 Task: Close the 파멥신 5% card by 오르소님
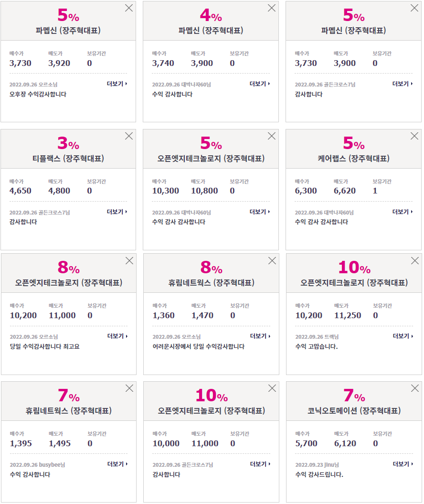tap(129, 8)
